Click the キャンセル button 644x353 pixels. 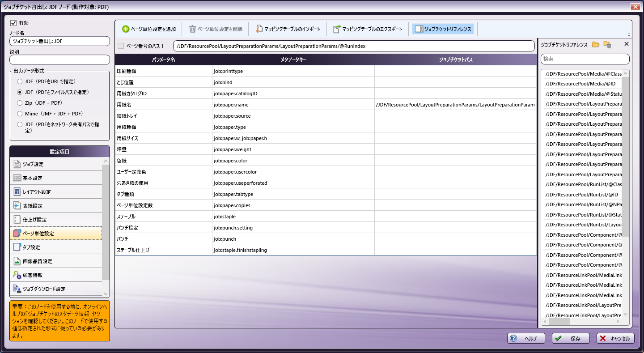click(x=615, y=338)
